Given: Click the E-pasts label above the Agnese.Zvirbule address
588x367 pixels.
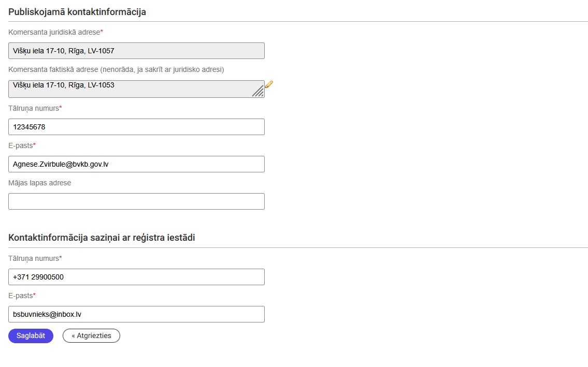Looking at the screenshot, I should [21, 145].
